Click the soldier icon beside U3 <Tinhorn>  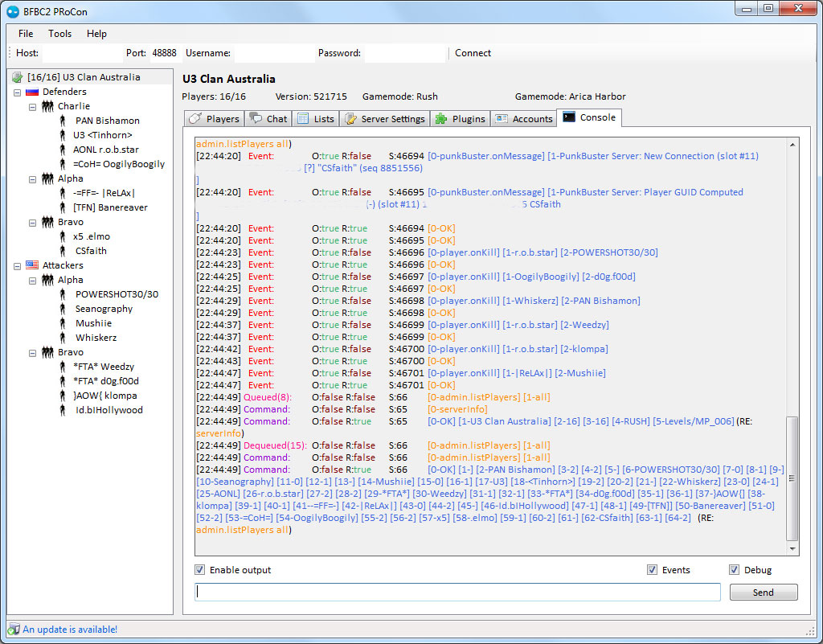click(63, 135)
